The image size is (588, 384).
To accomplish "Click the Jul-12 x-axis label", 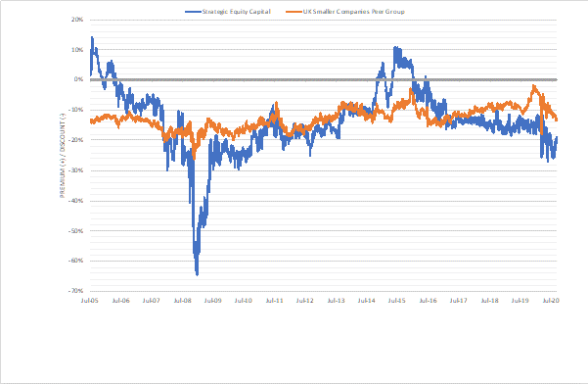I will 305,301.
